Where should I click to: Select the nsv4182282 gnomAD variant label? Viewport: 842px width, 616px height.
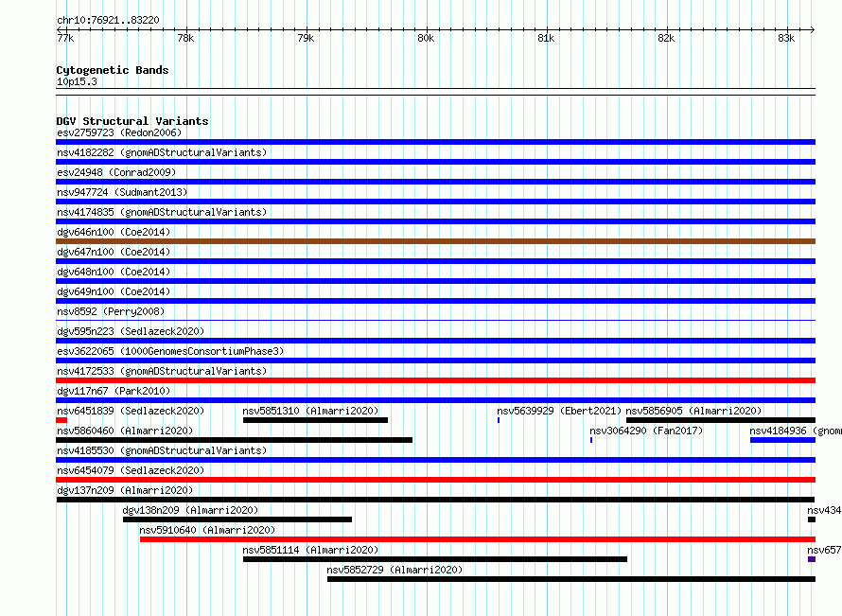pyautogui.click(x=162, y=152)
